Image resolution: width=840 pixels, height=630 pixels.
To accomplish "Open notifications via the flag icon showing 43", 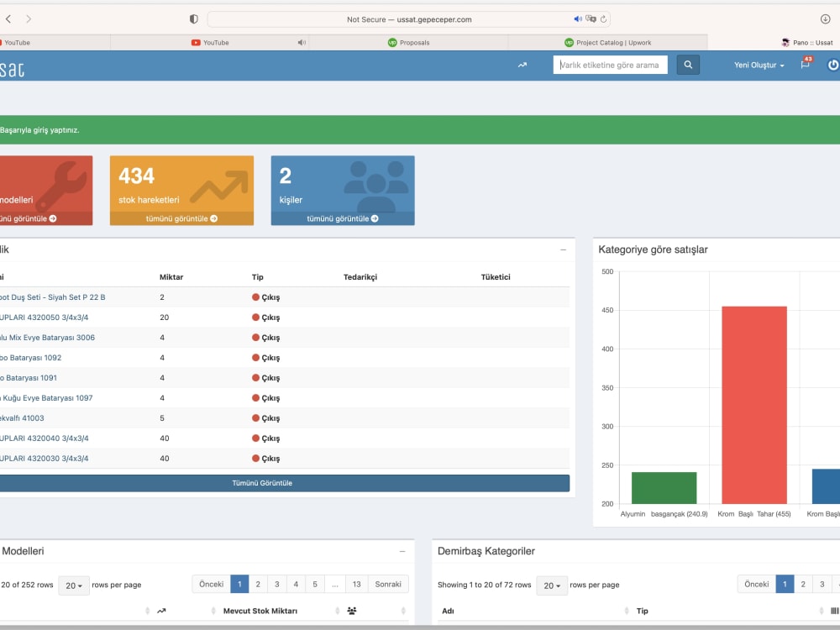I will pos(804,65).
